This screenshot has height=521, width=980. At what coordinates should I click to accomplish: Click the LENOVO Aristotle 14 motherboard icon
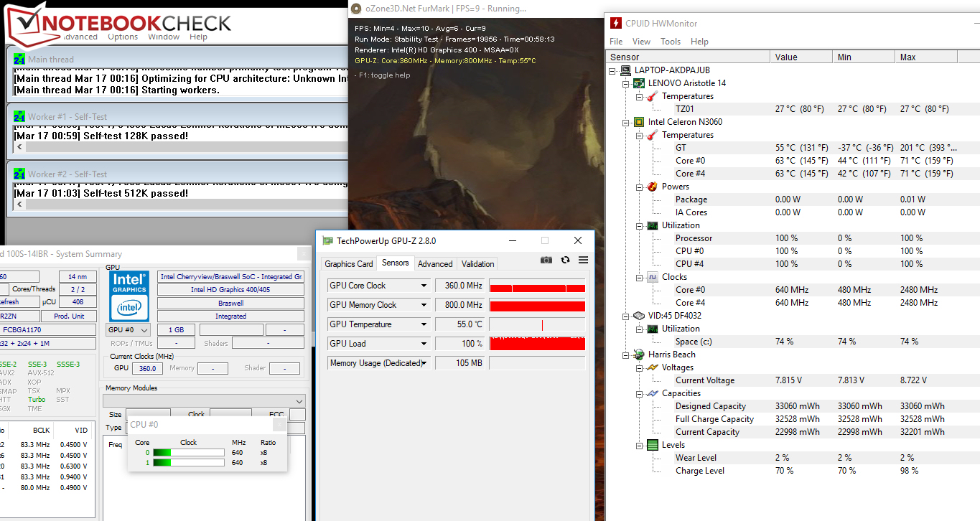click(639, 83)
